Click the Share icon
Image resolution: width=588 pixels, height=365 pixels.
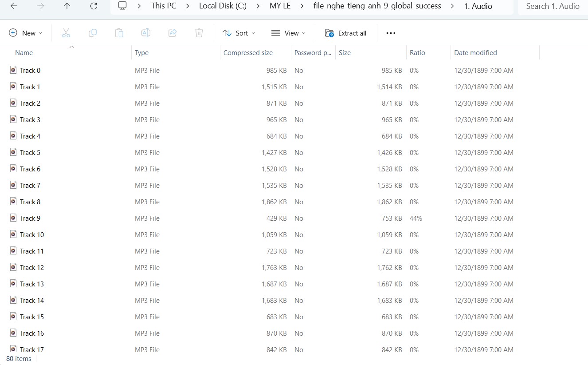pyautogui.click(x=172, y=32)
